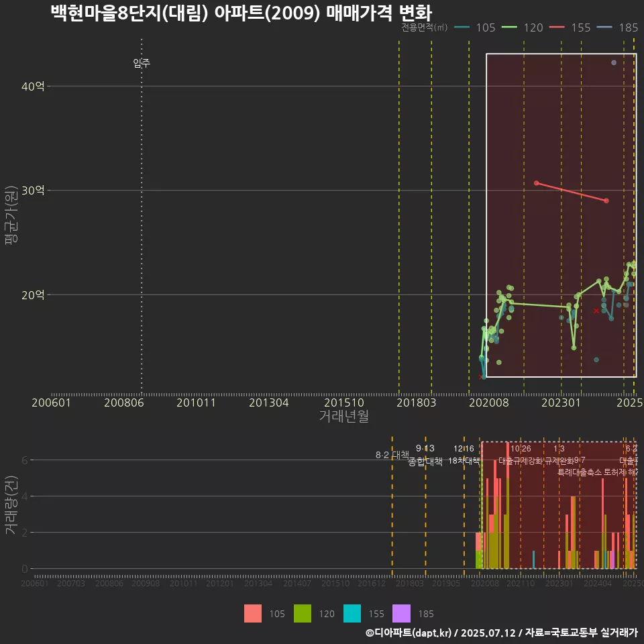The image size is (644, 644).
Task: Click the 거래량(건) axis title
Action: point(11,504)
